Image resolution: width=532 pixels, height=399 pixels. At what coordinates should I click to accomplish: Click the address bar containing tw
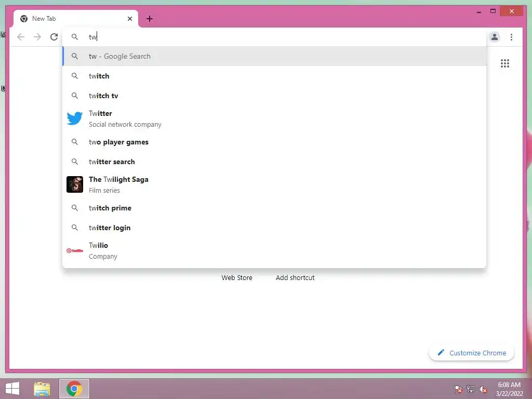pyautogui.click(x=274, y=37)
